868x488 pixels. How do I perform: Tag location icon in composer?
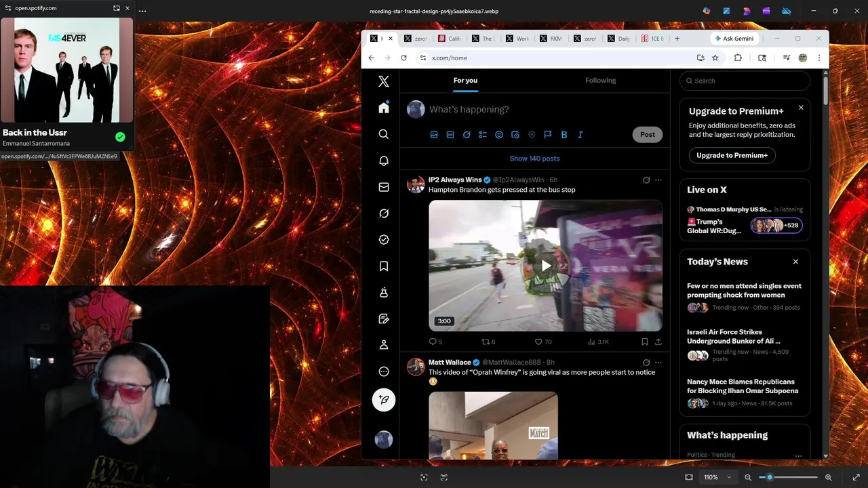point(532,135)
